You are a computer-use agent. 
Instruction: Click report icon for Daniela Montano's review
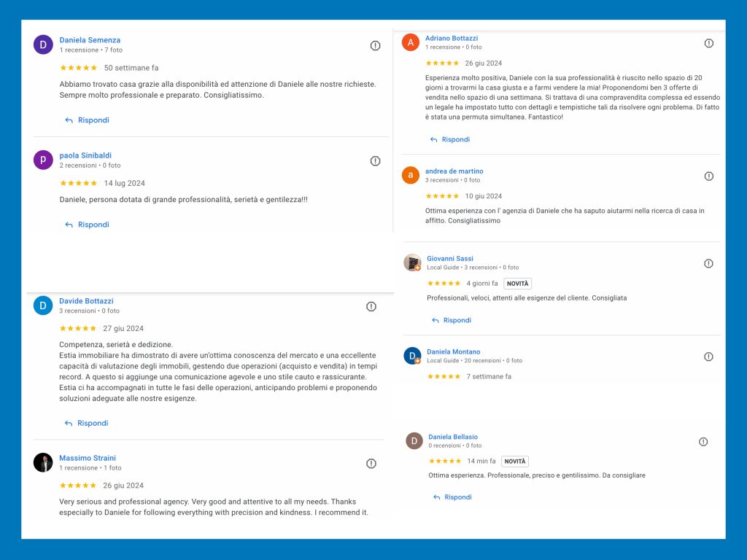pyautogui.click(x=708, y=357)
